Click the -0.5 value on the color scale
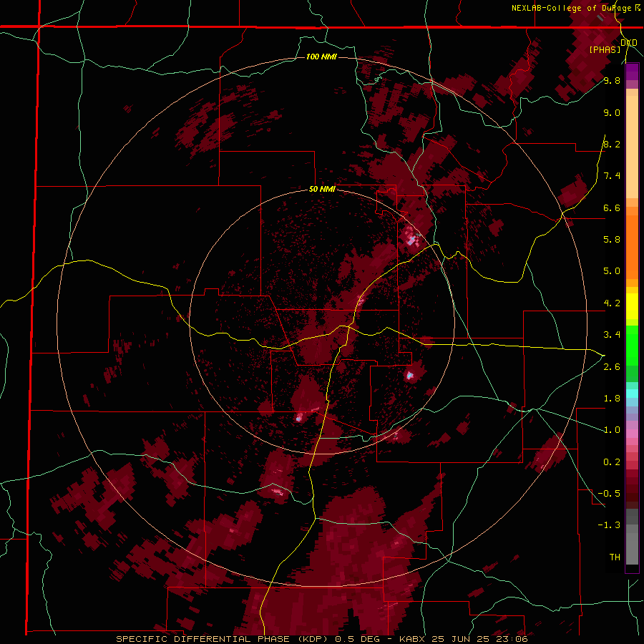 click(x=609, y=494)
